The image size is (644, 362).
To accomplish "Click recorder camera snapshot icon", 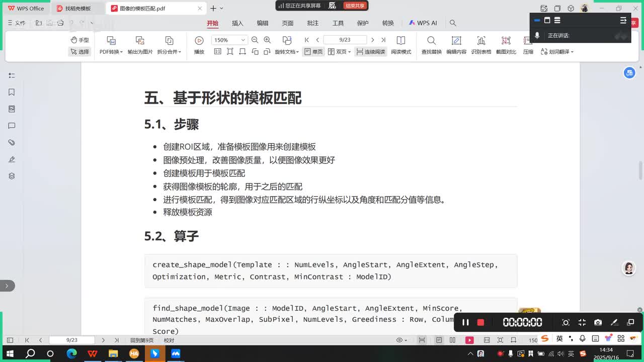I will [x=598, y=322].
